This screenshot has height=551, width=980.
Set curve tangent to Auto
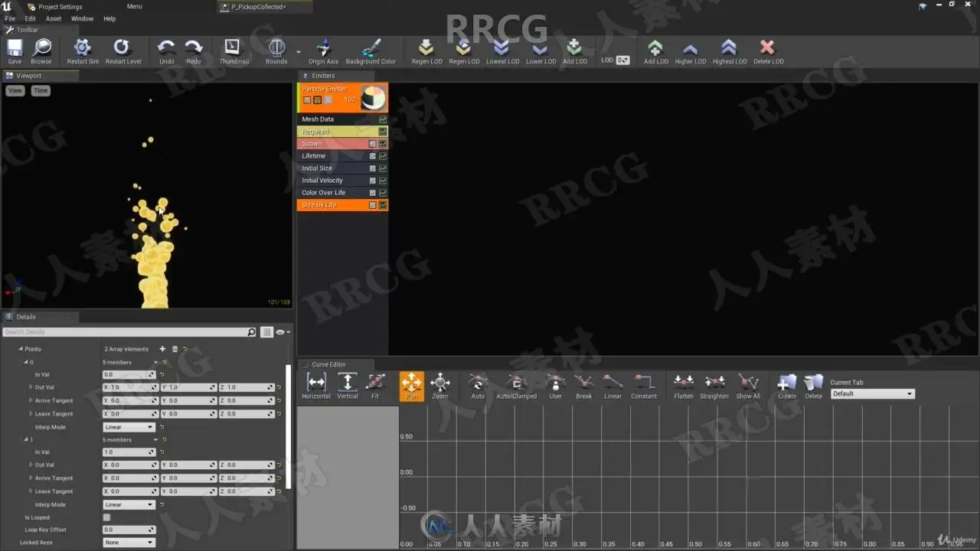[x=478, y=386]
